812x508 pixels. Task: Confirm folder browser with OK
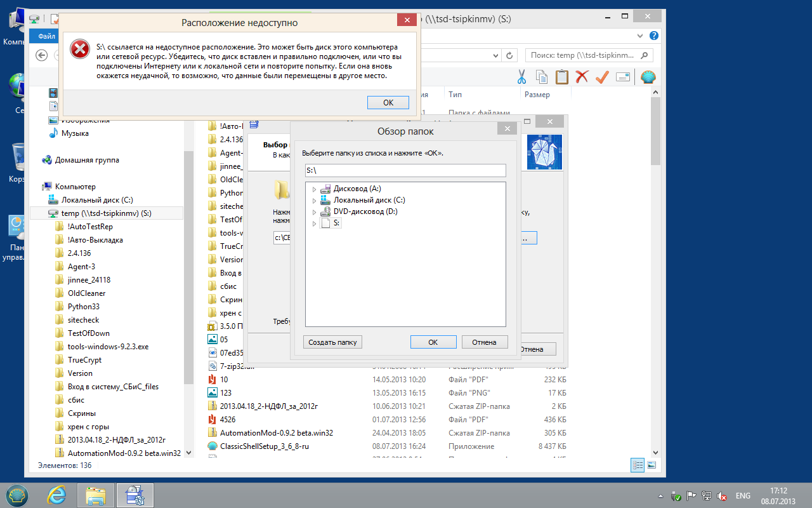433,342
